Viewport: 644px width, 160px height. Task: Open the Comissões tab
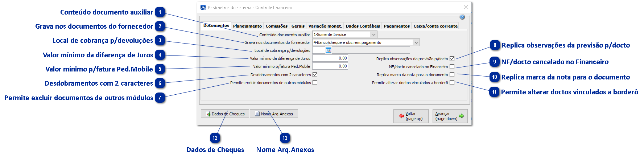pyautogui.click(x=276, y=26)
